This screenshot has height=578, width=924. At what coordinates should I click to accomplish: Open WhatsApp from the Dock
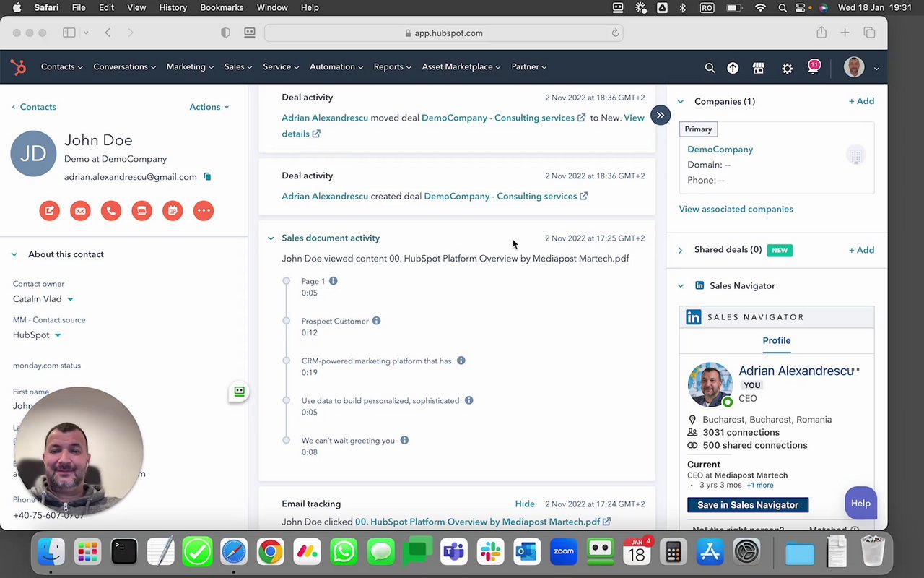point(344,553)
